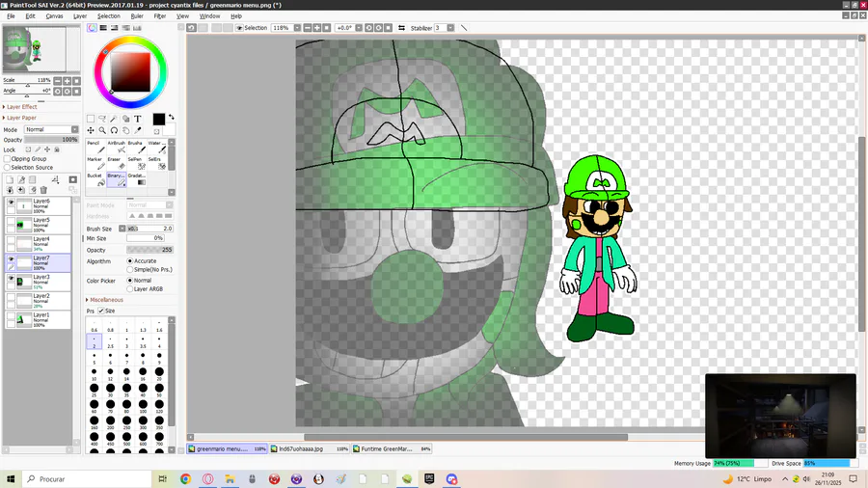The height and width of the screenshot is (488, 868).
Task: Activate the Text tool icon
Action: pos(137,120)
